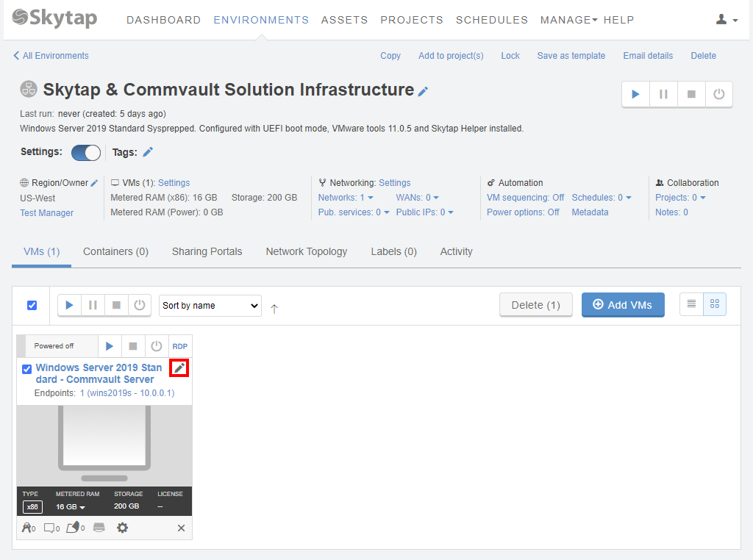Power off selected VMs in list toolbar
Screen dimensions: 753x560
coord(139,305)
